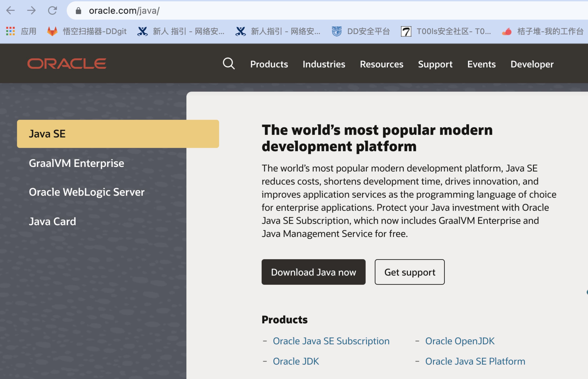The height and width of the screenshot is (379, 588).
Task: Click the browser back arrow
Action: pyautogui.click(x=11, y=10)
